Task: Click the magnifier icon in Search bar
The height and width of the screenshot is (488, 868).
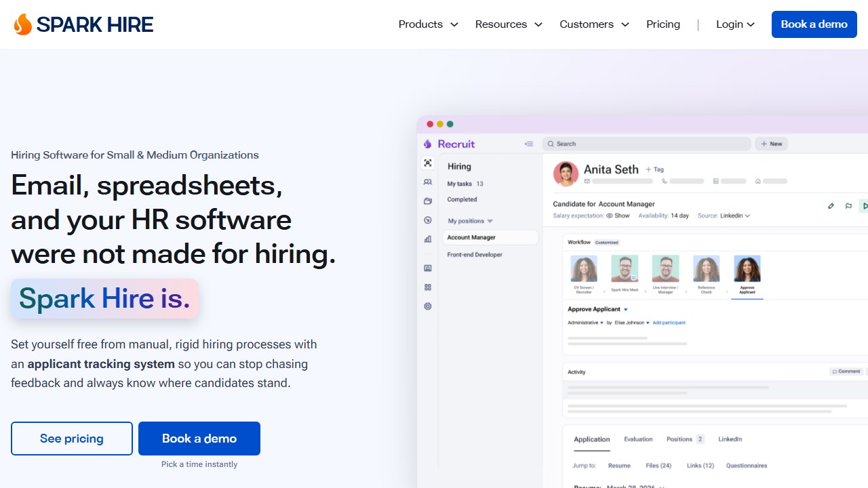Action: pos(551,144)
